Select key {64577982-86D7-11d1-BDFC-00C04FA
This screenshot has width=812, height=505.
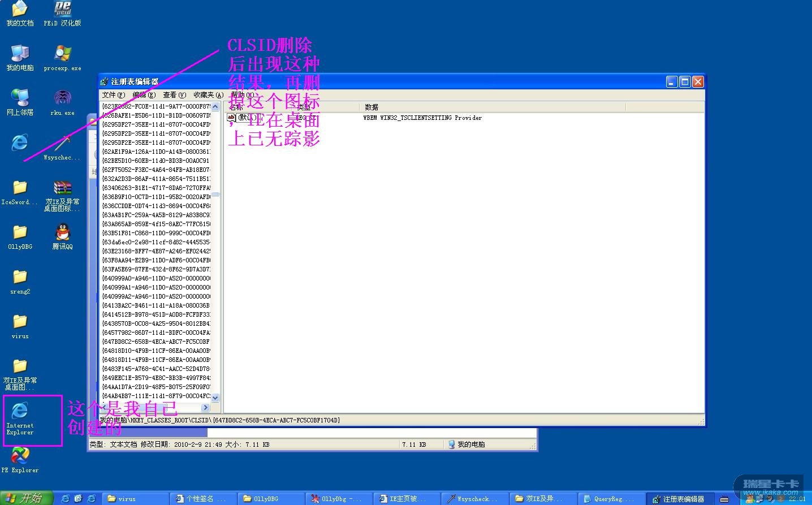[156, 333]
